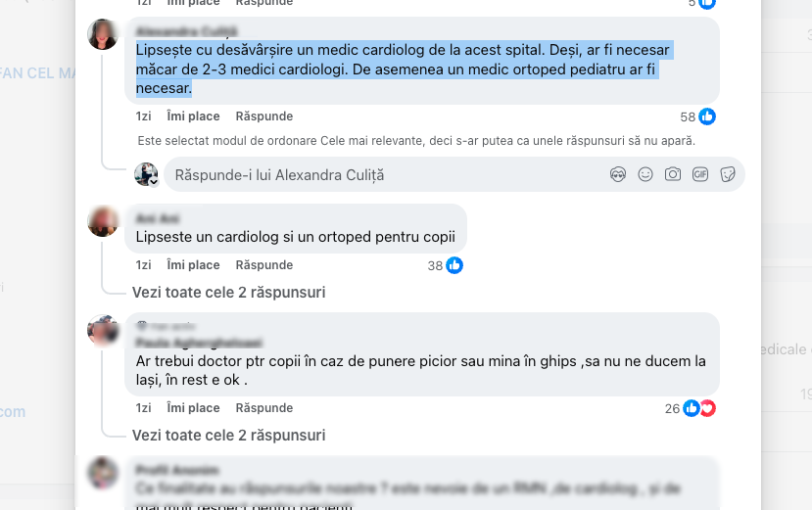Like the comment about punere în ghips

193,408
